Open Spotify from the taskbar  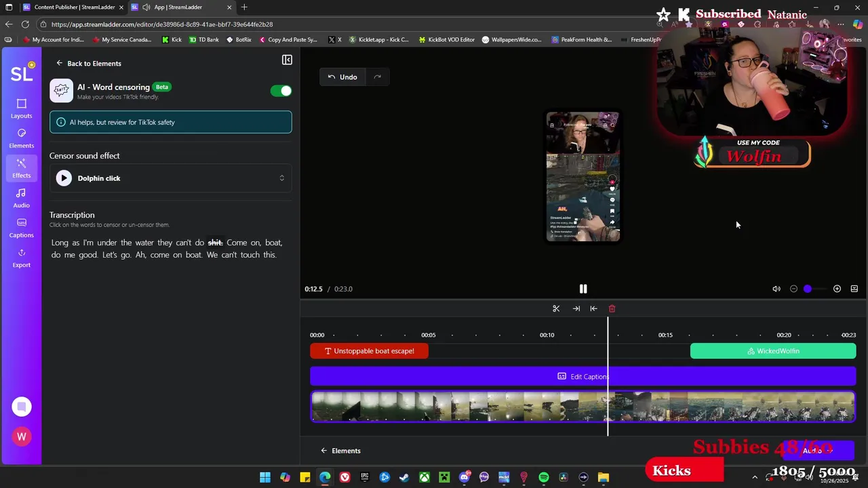[544, 477]
